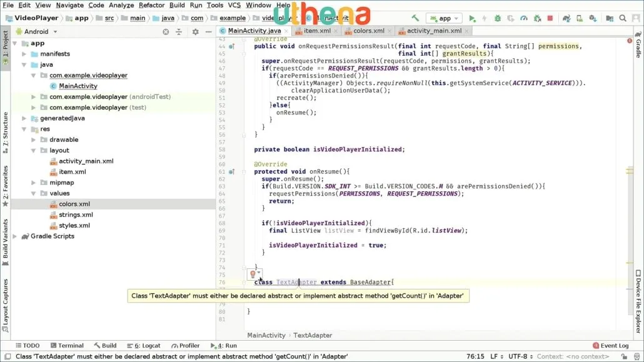
Task: Click Scroll from Source target icon
Action: click(x=166, y=32)
